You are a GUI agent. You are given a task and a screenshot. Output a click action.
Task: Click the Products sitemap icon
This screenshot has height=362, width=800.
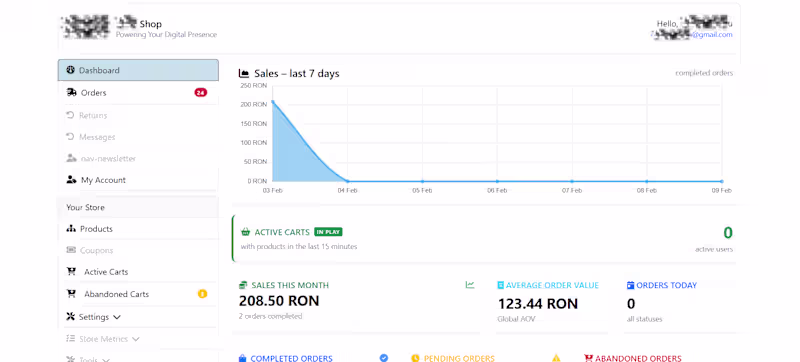[71, 228]
